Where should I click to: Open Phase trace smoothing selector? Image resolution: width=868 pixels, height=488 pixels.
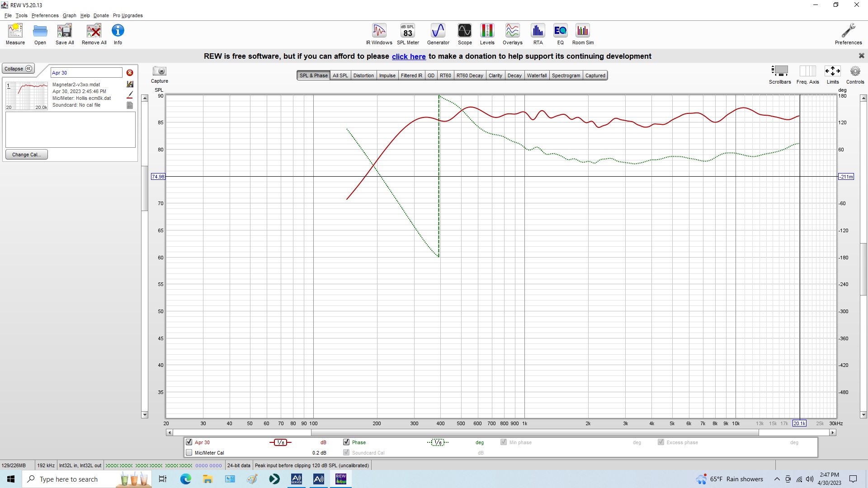438,442
